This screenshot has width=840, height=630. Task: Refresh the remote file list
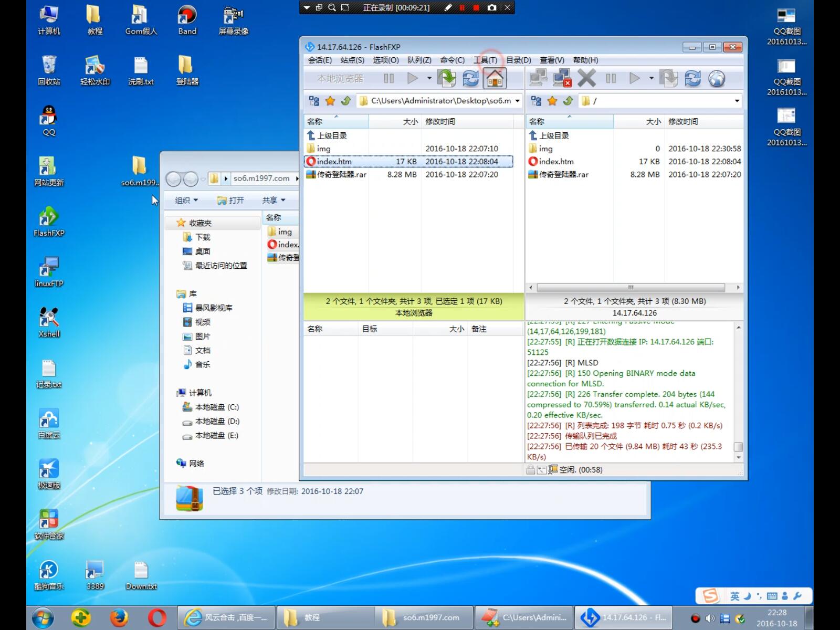[x=692, y=78]
